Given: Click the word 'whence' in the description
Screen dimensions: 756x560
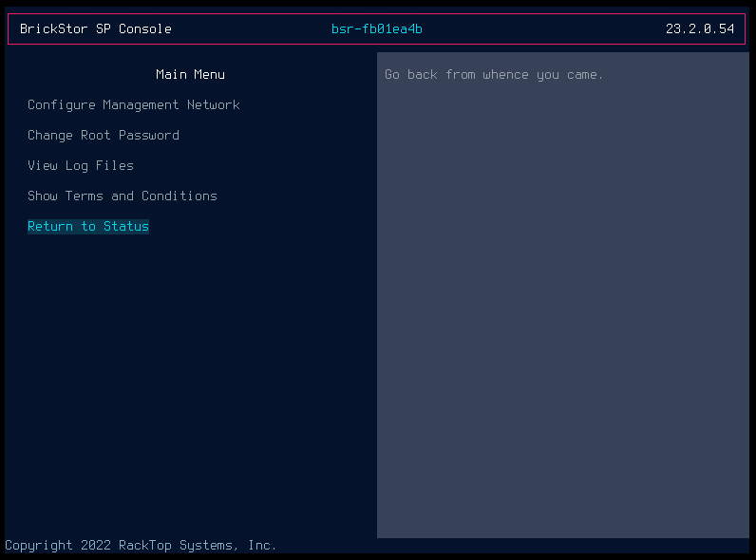Looking at the screenshot, I should tap(504, 74).
